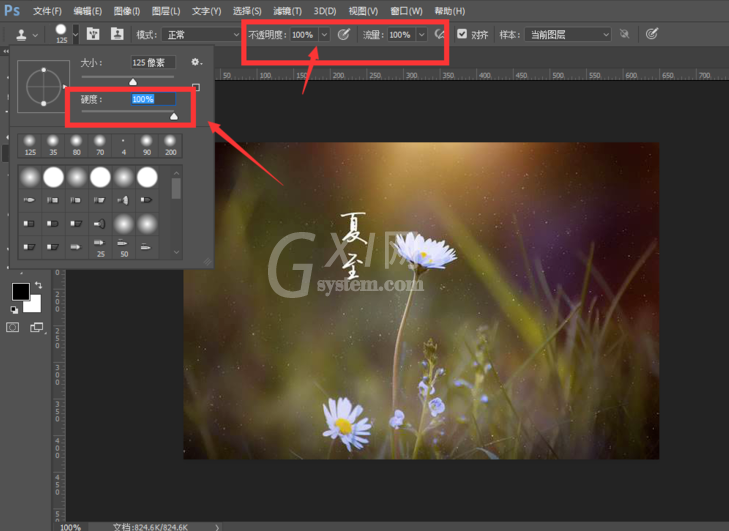Click the 大小 field showing 125 像素
Screen dimensions: 729x531
pos(153,62)
